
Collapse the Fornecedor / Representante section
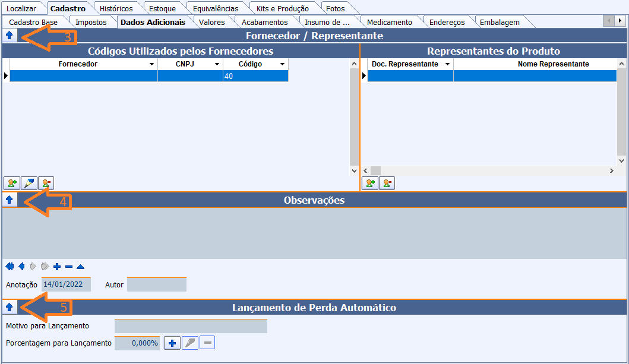[x=9, y=36]
